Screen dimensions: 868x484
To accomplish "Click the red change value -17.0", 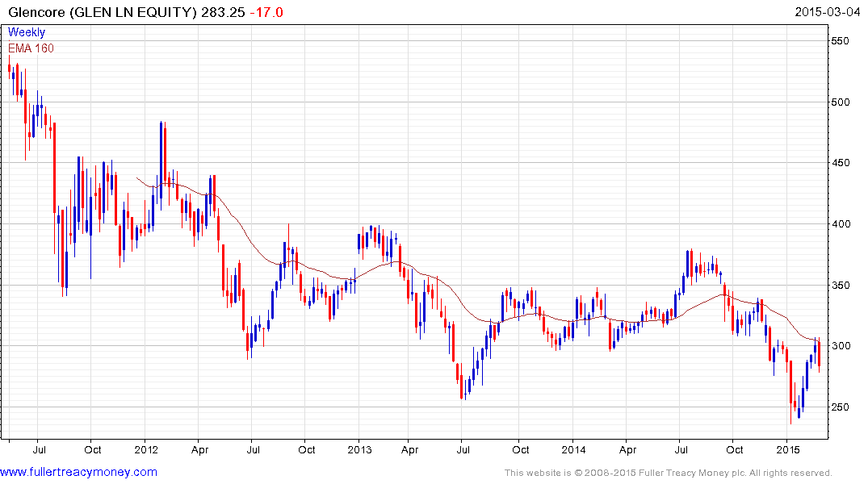I will point(266,12).
